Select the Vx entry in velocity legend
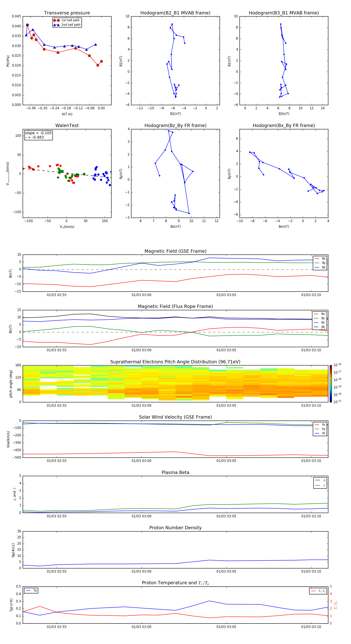351x644 pixels. click(320, 424)
